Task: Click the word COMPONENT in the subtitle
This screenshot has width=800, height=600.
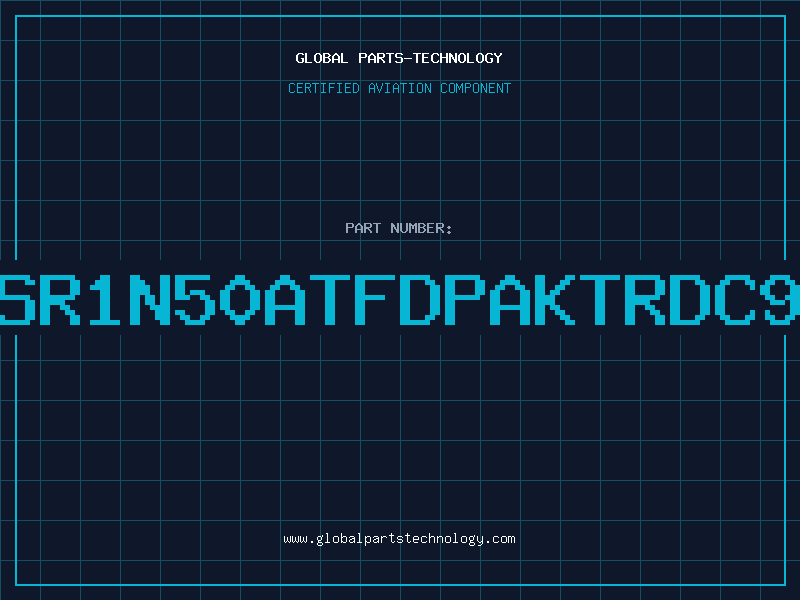Action: point(476,88)
